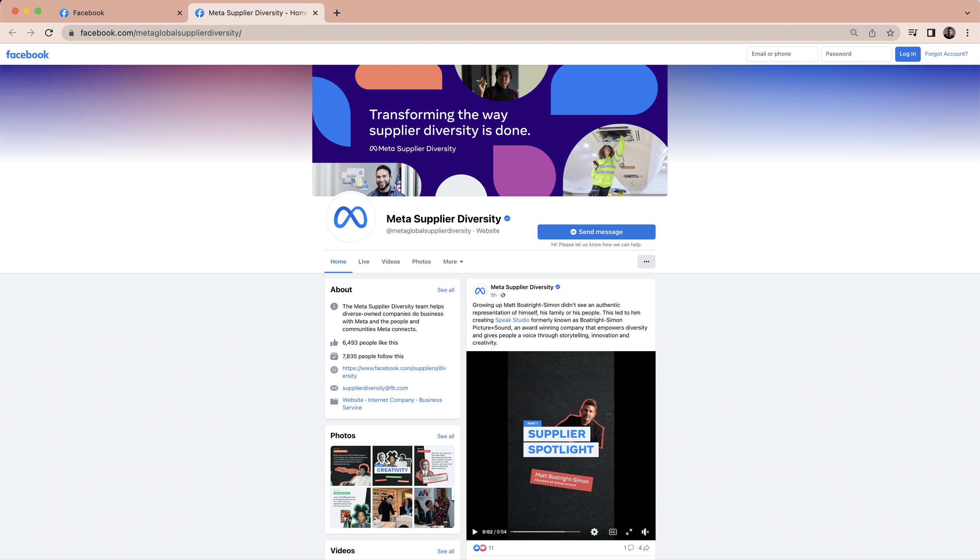This screenshot has width=980, height=560.
Task: Switch to the Videos tab
Action: [x=390, y=262]
